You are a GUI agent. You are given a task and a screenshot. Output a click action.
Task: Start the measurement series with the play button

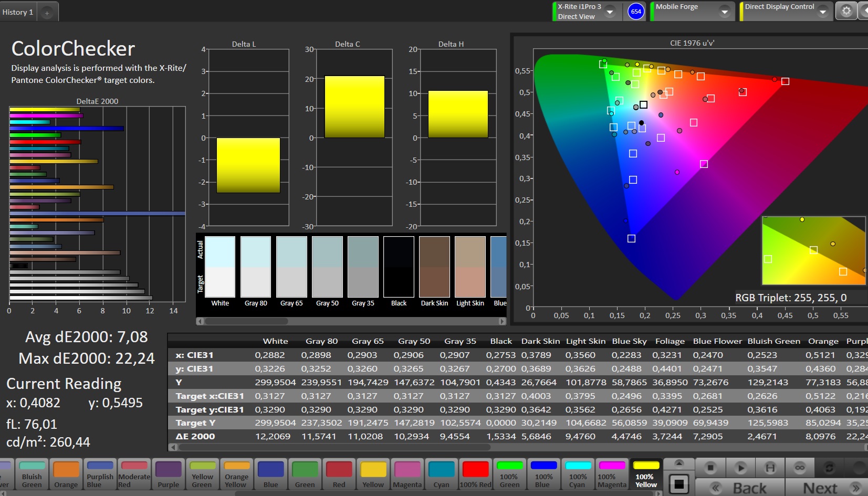[x=740, y=467]
